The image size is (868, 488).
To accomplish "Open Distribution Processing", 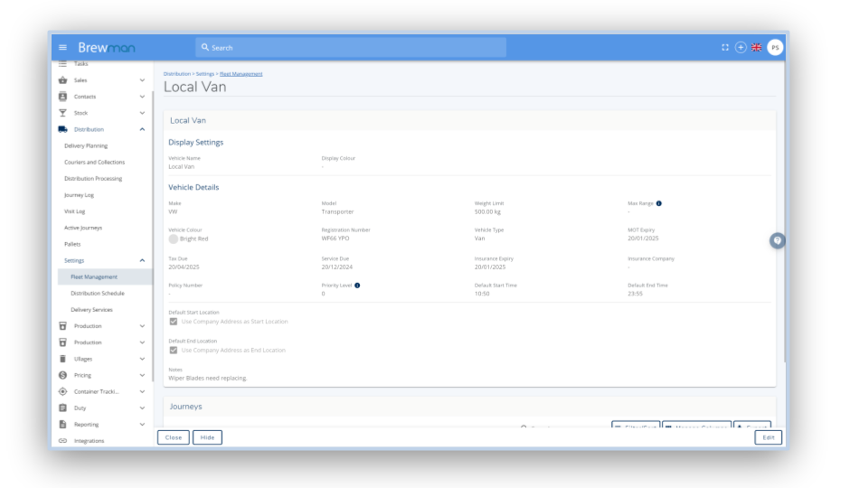I will click(x=93, y=179).
